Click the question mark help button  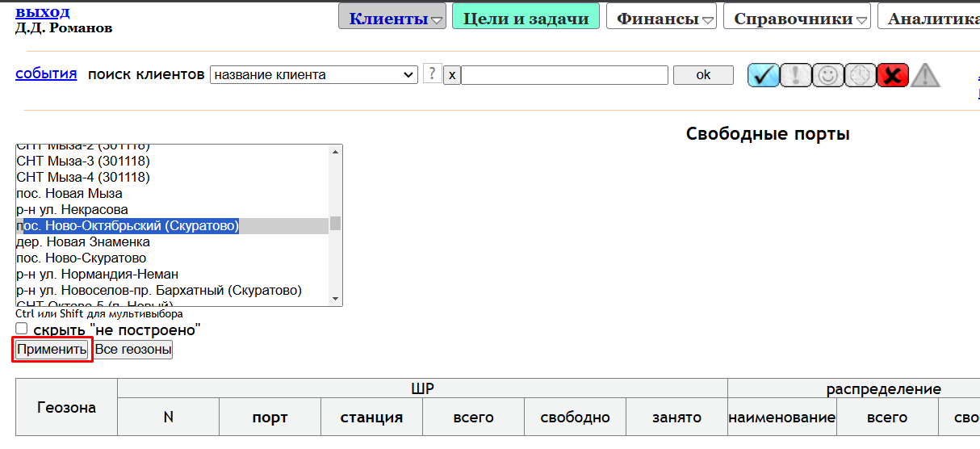click(x=433, y=74)
